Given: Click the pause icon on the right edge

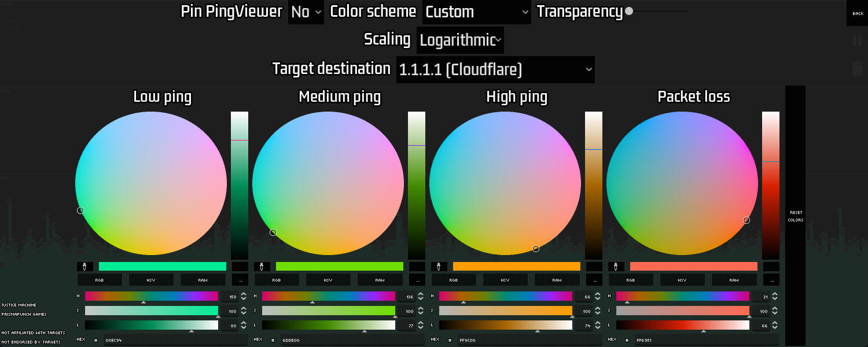Looking at the screenshot, I should click(858, 40).
